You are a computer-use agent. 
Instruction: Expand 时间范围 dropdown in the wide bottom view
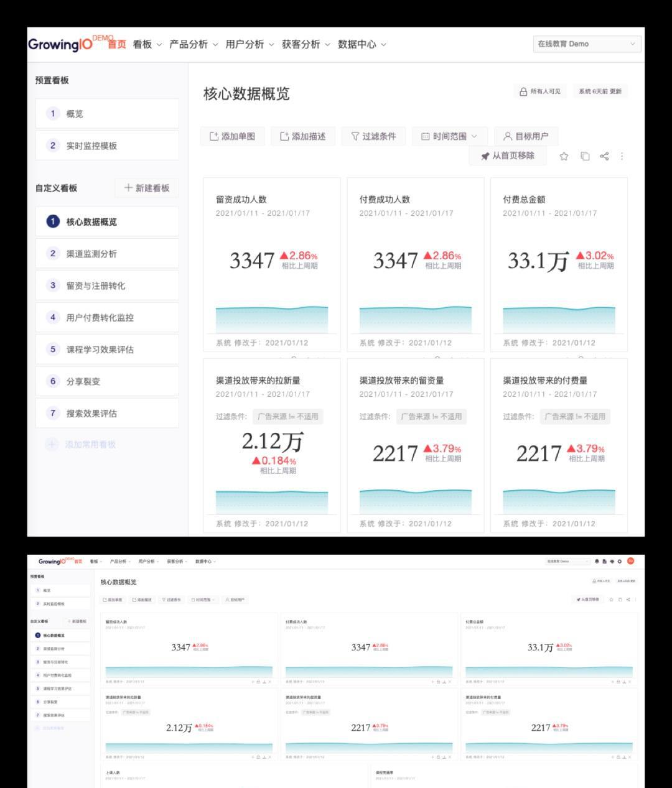point(203,600)
